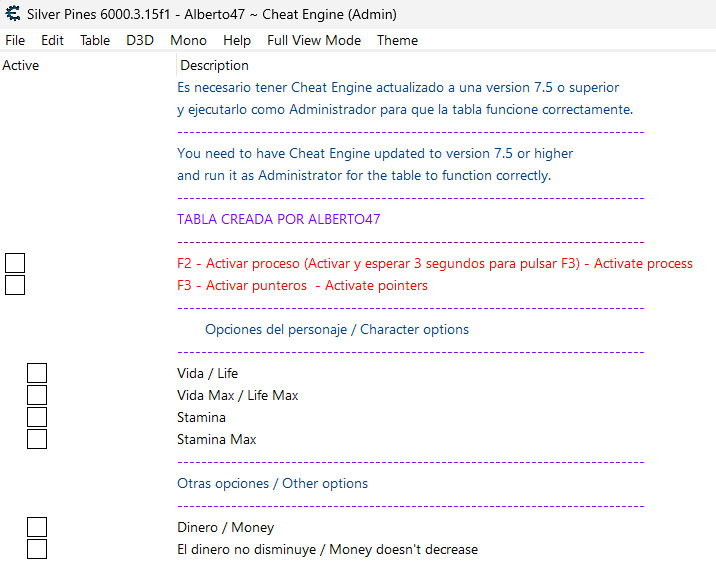Screen dimensions: 716x576
Task: Tick the Vida / Life checkbox
Action: 37,373
